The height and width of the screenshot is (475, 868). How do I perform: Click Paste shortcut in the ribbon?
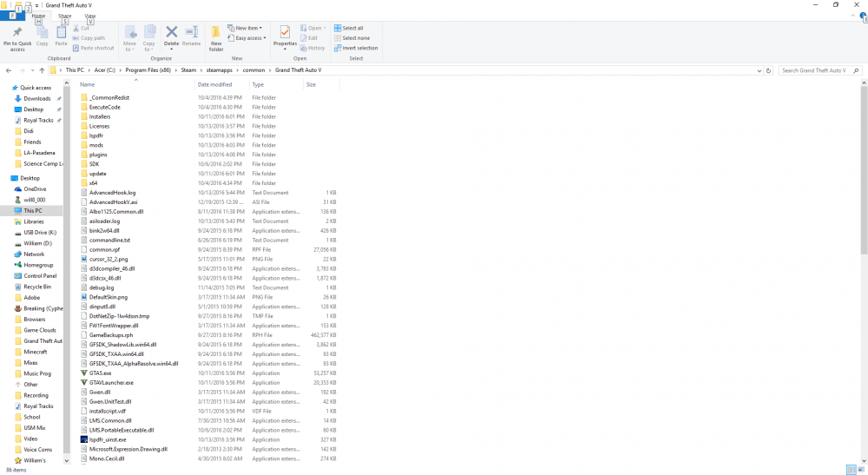(93, 48)
